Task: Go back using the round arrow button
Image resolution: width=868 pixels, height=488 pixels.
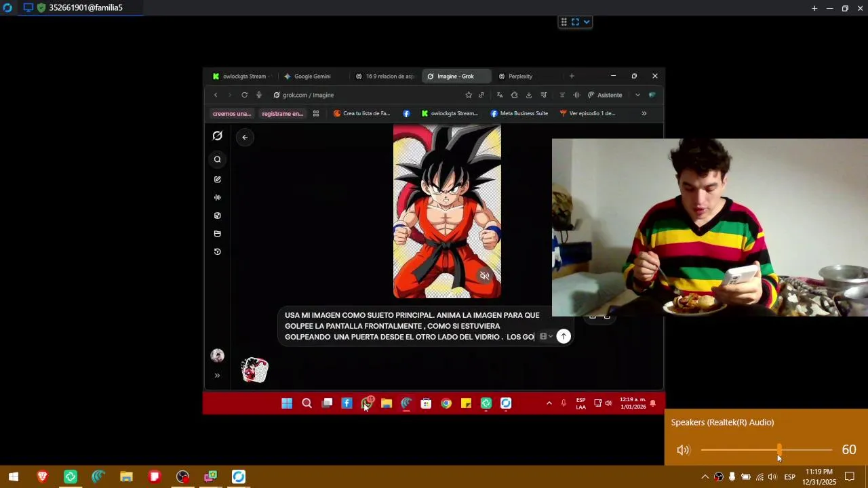Action: [245, 137]
